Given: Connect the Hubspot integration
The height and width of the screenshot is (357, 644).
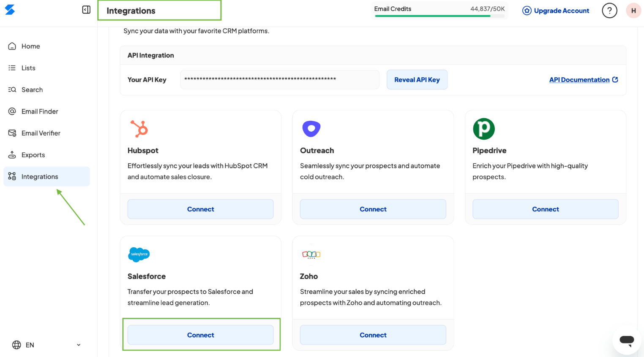Looking at the screenshot, I should coord(201,209).
